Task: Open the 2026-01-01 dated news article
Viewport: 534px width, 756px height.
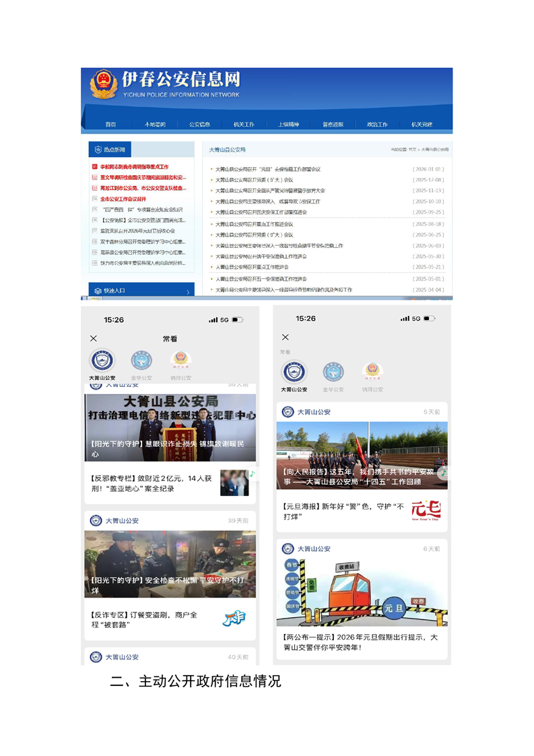Action: coord(269,169)
